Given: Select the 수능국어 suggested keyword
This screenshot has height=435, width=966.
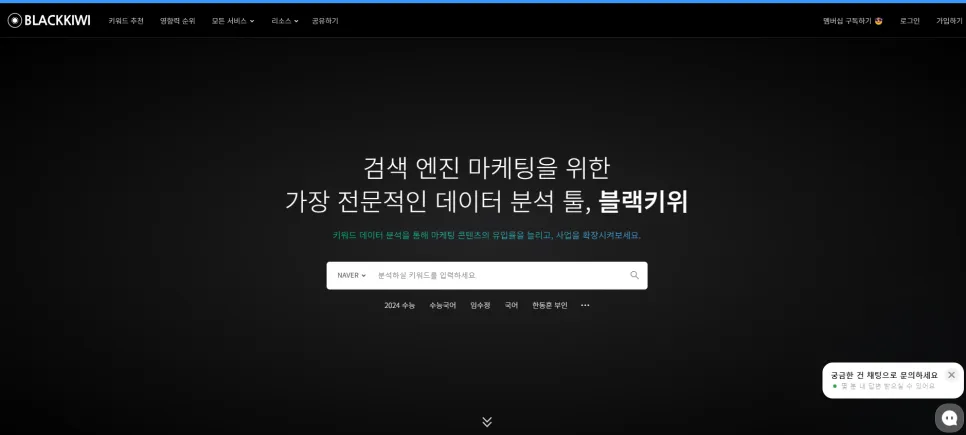Looking at the screenshot, I should coord(442,305).
